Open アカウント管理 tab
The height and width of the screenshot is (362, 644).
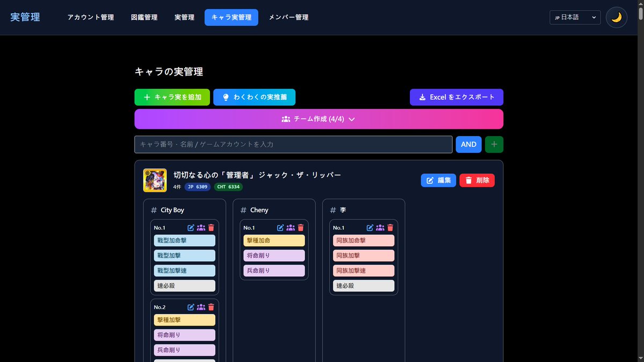(x=91, y=17)
